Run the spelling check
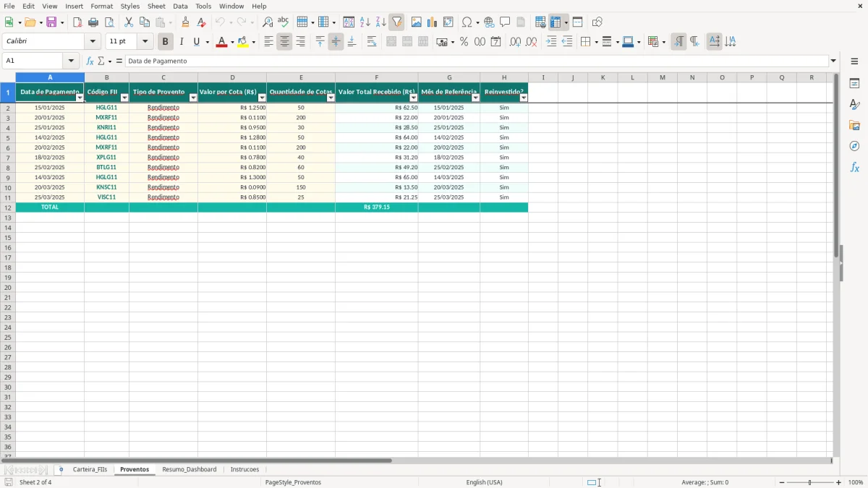Image resolution: width=868 pixels, height=488 pixels. click(x=284, y=22)
